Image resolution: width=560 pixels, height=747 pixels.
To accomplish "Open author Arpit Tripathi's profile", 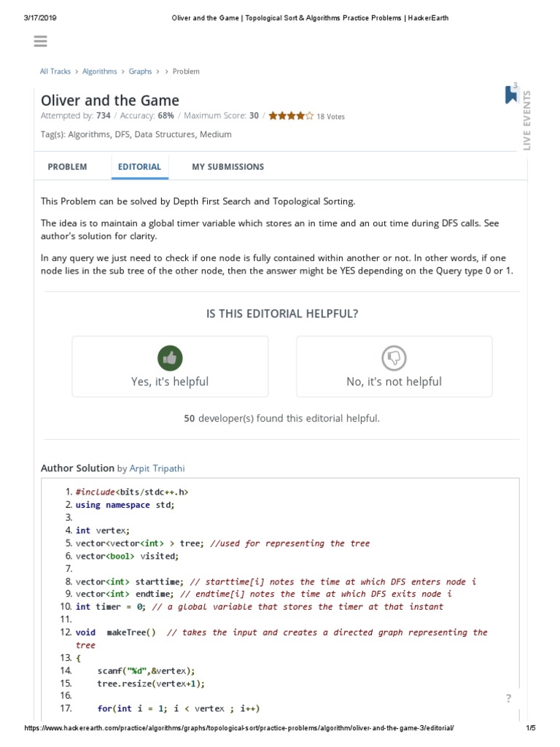I will 162,468.
